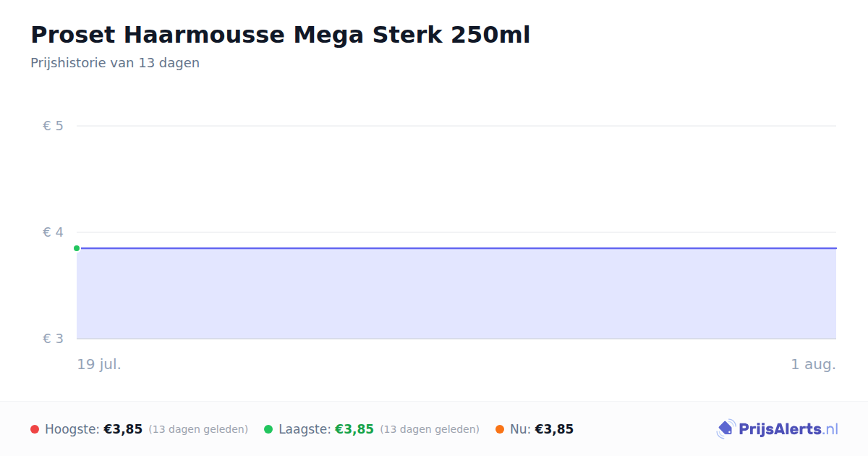Click the € 3 axis label
Viewport: 868px width, 456px height.
pyautogui.click(x=53, y=339)
